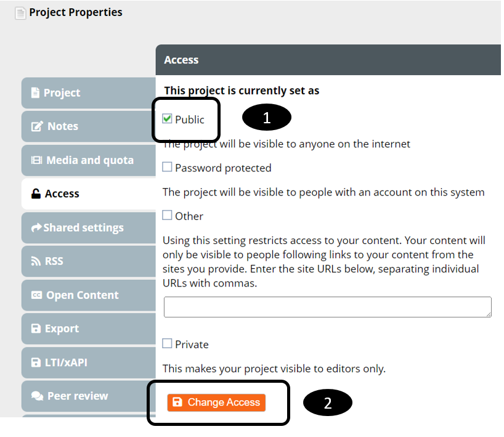Click the pencil icon beside Notes
504x437 pixels.
[37, 126]
